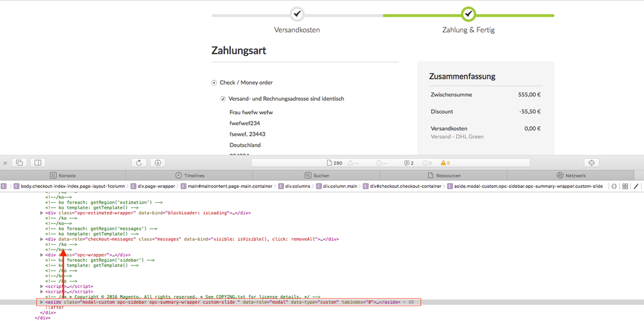Image resolution: width=644 pixels, height=321 pixels.
Task: Click the detach inspector window icon
Action: pos(19,163)
